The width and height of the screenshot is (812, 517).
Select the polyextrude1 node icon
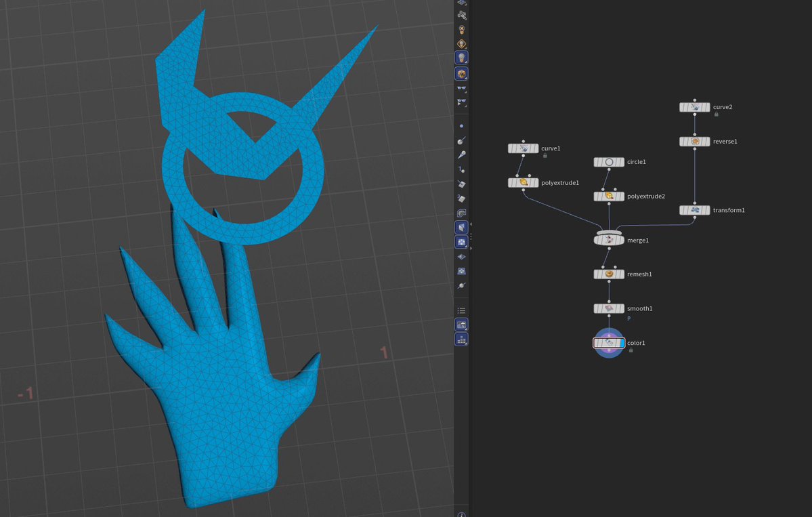click(523, 182)
